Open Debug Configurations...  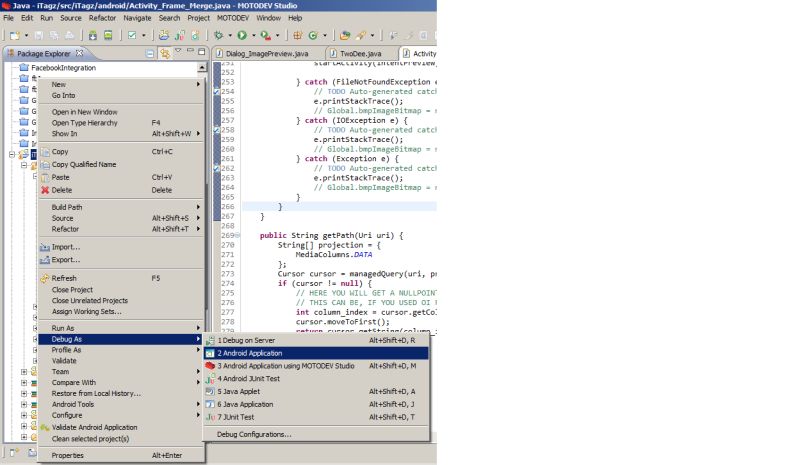pyautogui.click(x=316, y=434)
